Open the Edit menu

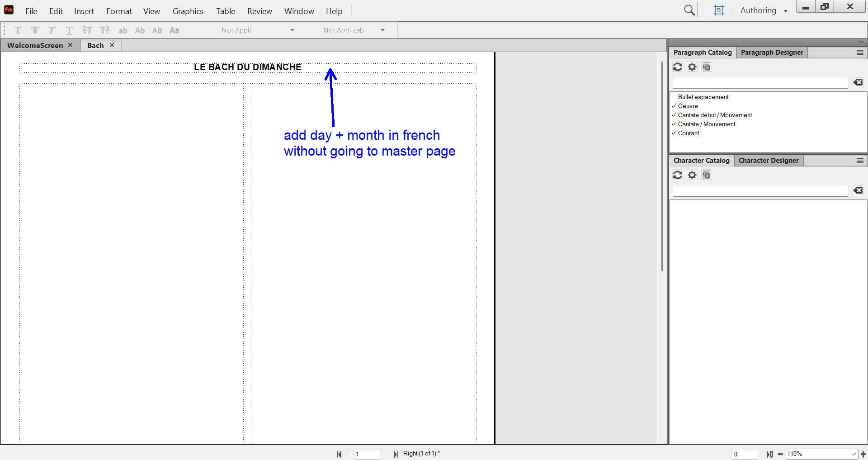(x=56, y=11)
